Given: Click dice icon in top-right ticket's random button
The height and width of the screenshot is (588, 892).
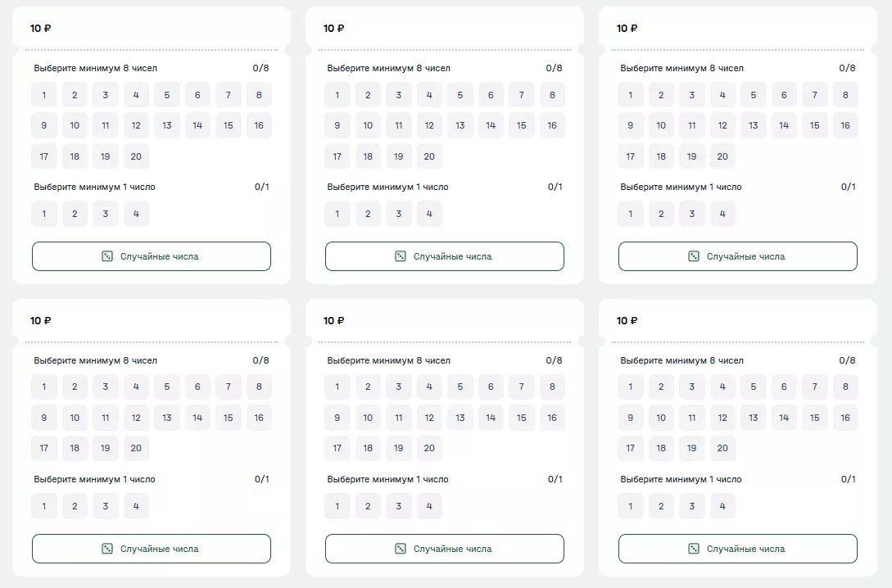Looking at the screenshot, I should (693, 256).
